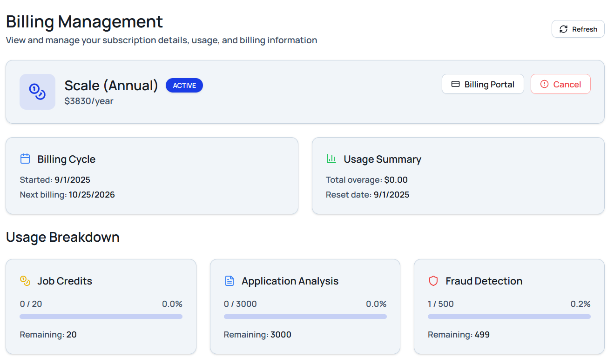Viewport: 614px width, 364px height.
Task: Click the alert icon in Cancel button
Action: [544, 84]
